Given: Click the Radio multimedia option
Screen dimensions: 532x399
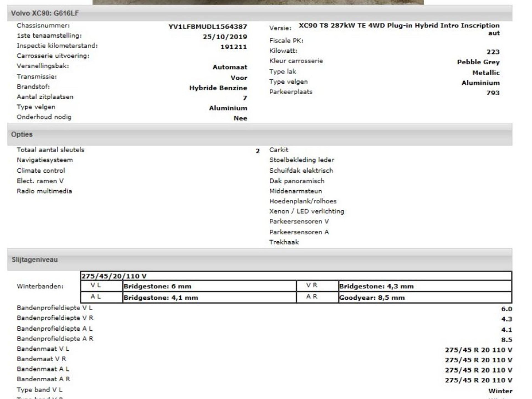Looking at the screenshot, I should tap(44, 191).
